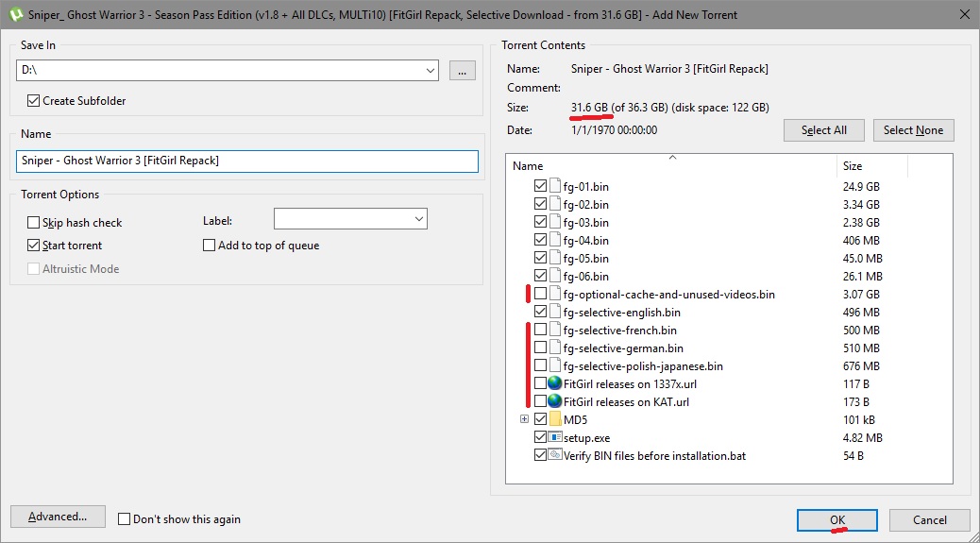Click the file icon of fg-01.bin

point(555,186)
